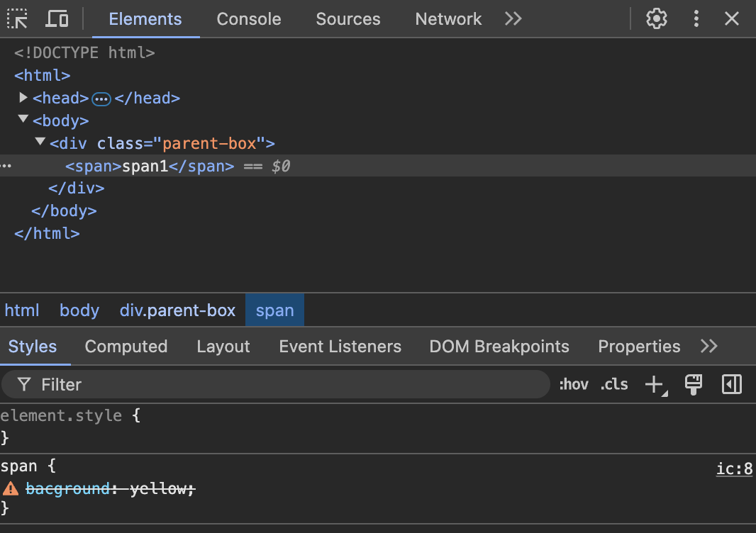Viewport: 756px width, 533px height.
Task: Select the closing body tag
Action: pos(64,211)
